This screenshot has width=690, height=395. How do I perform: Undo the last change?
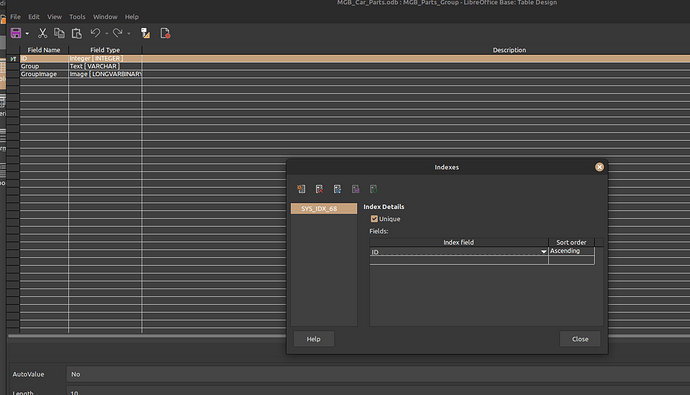coord(95,33)
